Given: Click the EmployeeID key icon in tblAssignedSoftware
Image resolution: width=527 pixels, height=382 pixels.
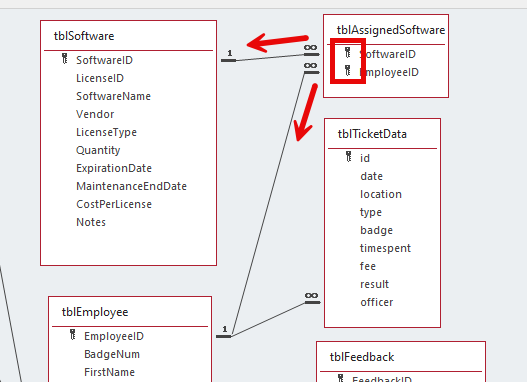Looking at the screenshot, I should tap(348, 71).
